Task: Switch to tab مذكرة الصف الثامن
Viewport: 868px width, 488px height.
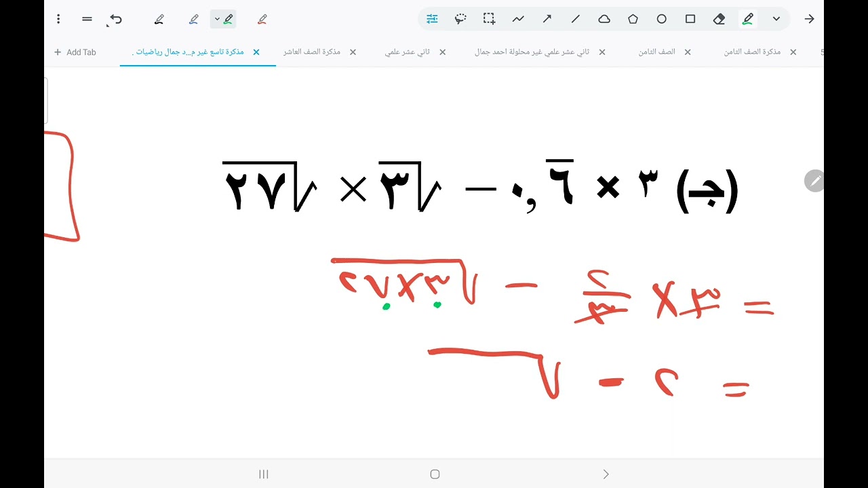Action: pyautogui.click(x=752, y=52)
